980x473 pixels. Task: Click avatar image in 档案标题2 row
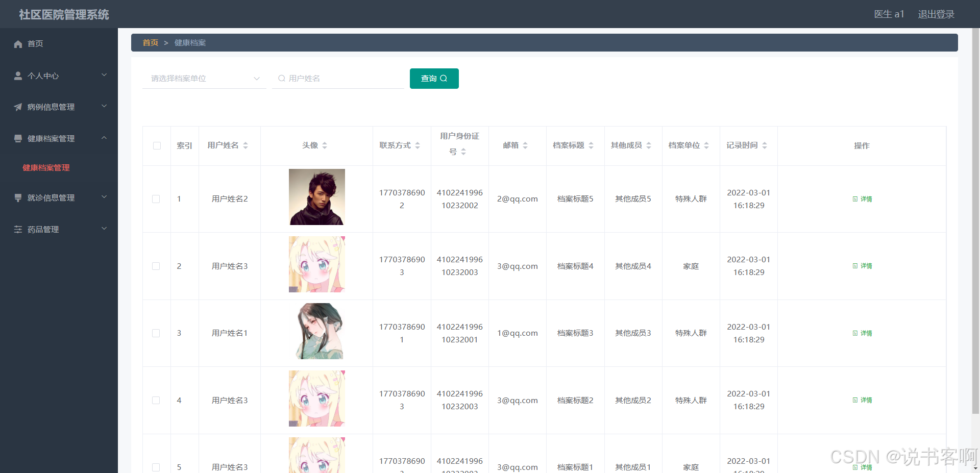(317, 399)
